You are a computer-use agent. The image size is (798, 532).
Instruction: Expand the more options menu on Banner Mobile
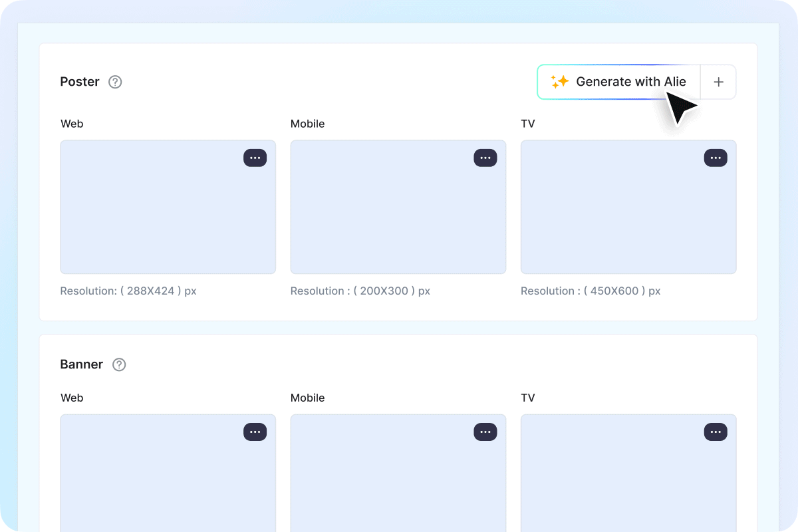click(x=485, y=432)
